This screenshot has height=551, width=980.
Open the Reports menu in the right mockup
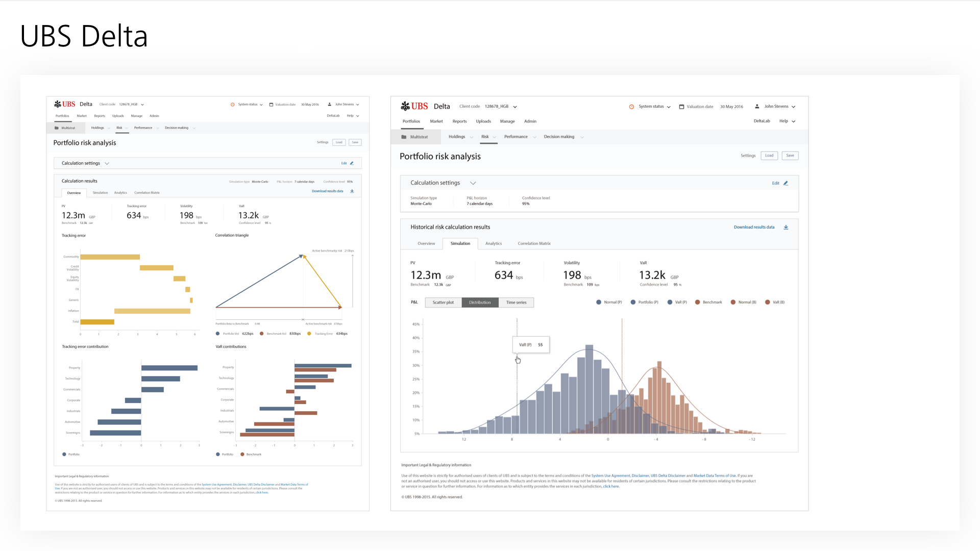pos(459,121)
